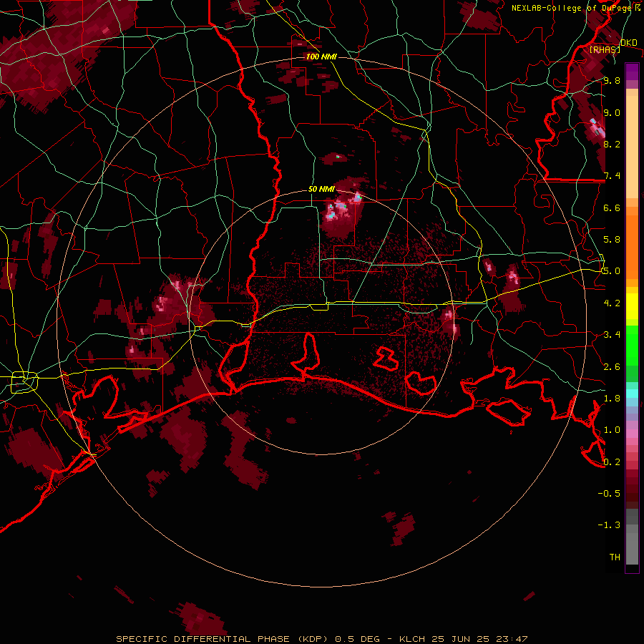The image size is (644, 644).
Task: Click the 4.2 scale value
Action: click(x=612, y=303)
